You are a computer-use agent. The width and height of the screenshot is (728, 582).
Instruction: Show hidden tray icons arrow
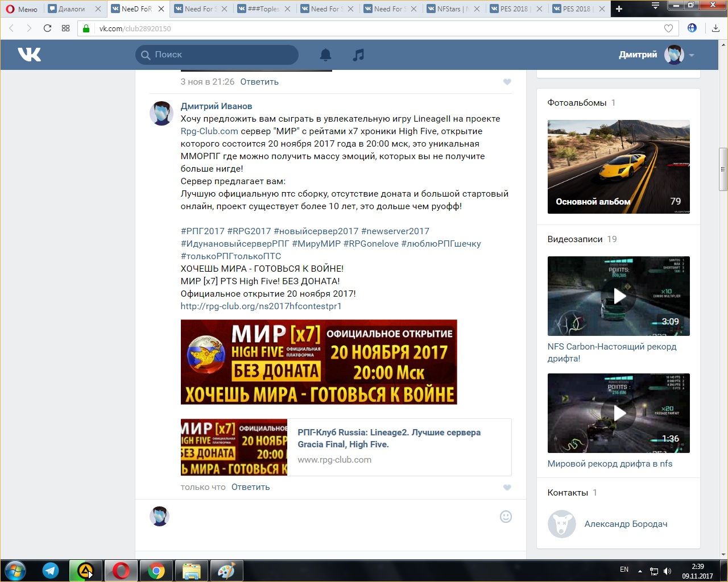640,571
